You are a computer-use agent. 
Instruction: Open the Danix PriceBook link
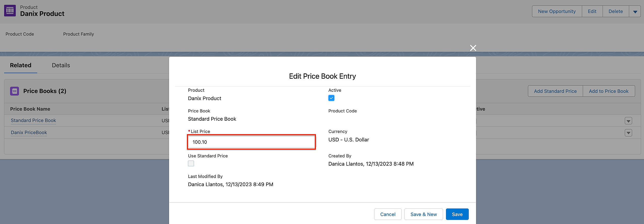coord(29,132)
